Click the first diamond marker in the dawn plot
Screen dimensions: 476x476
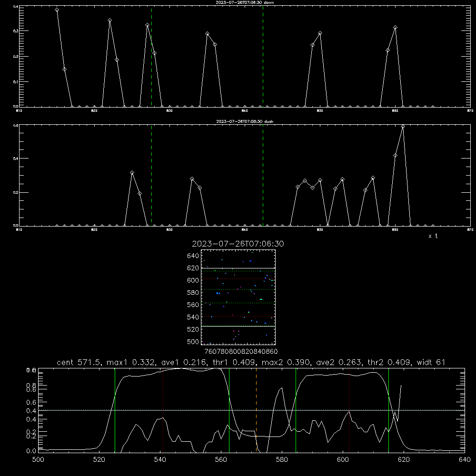pos(57,10)
